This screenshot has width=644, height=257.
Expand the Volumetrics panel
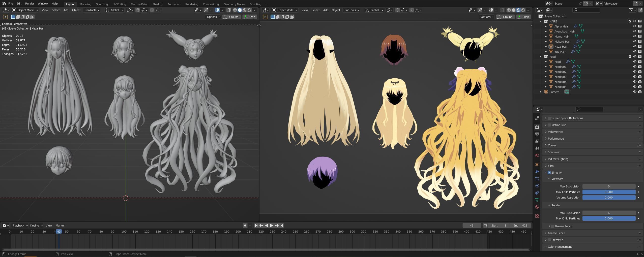[x=555, y=132]
